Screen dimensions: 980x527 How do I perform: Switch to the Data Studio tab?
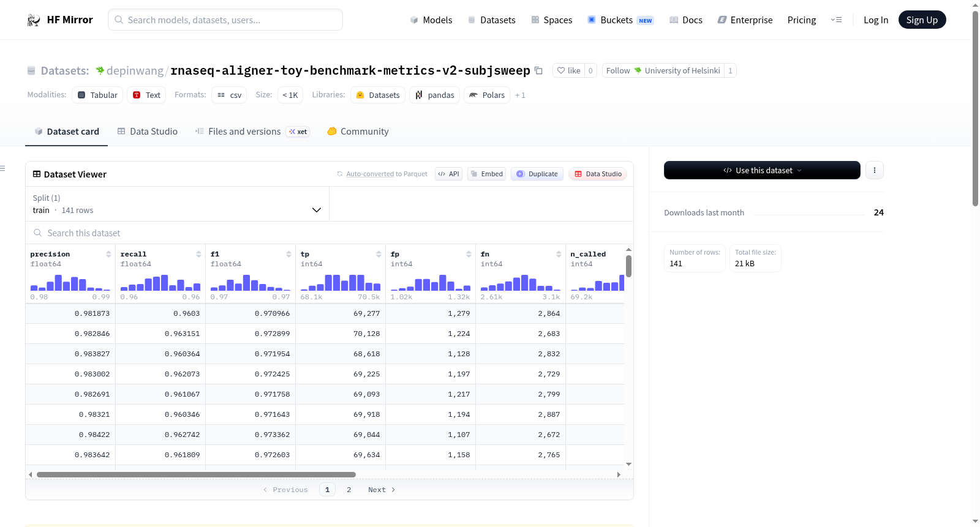[148, 132]
